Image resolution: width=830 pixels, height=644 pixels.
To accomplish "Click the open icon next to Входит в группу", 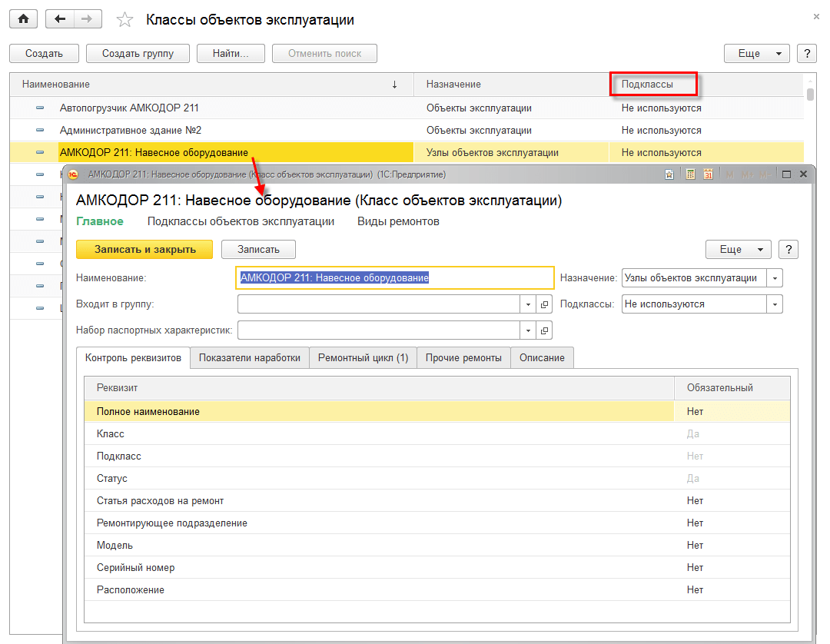I will [545, 304].
